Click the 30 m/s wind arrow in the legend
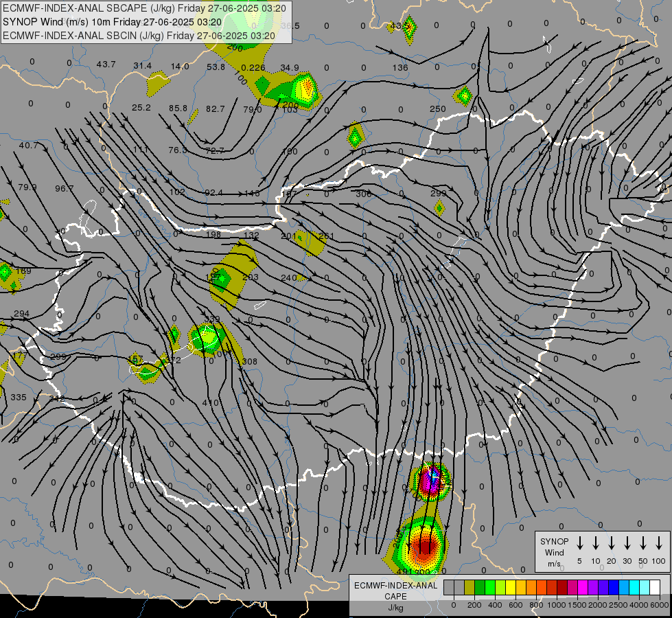Screen dimensions: 672x618 [627, 542]
